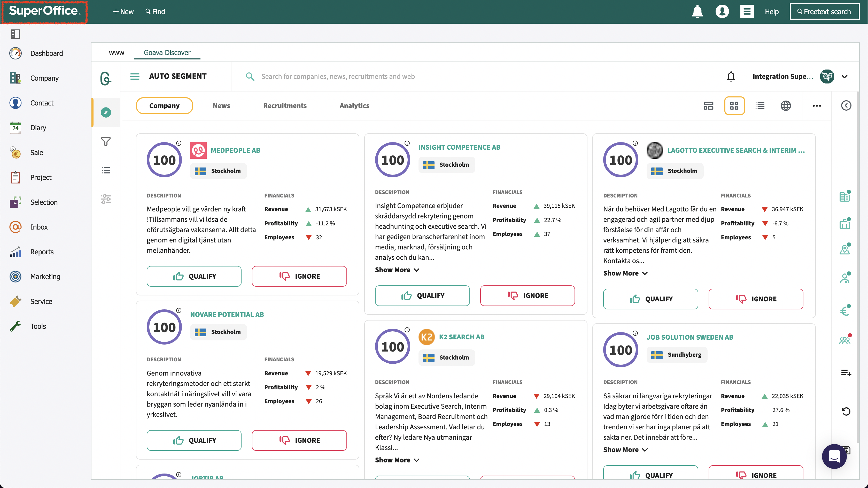Image resolution: width=868 pixels, height=488 pixels.
Task: Click the Goava logo icon
Action: (x=106, y=78)
